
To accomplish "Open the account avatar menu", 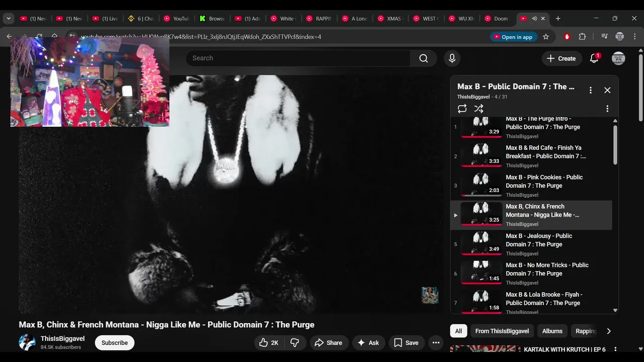I will [x=618, y=58].
